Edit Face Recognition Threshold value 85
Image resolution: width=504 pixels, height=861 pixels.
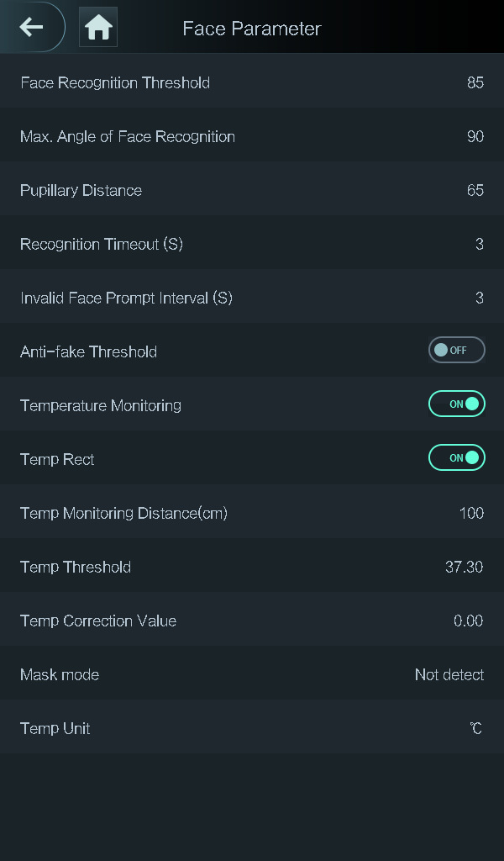coord(475,82)
